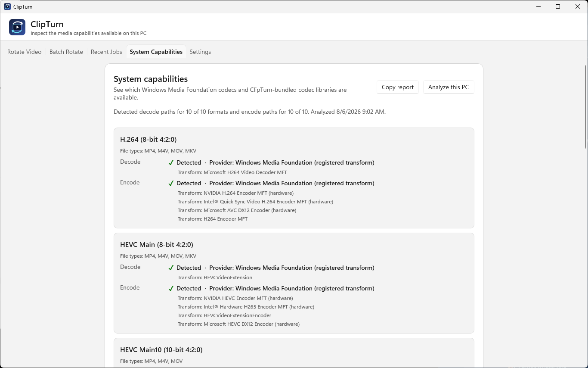Click the green checkmark on HEVC Main Decode row

click(x=171, y=268)
